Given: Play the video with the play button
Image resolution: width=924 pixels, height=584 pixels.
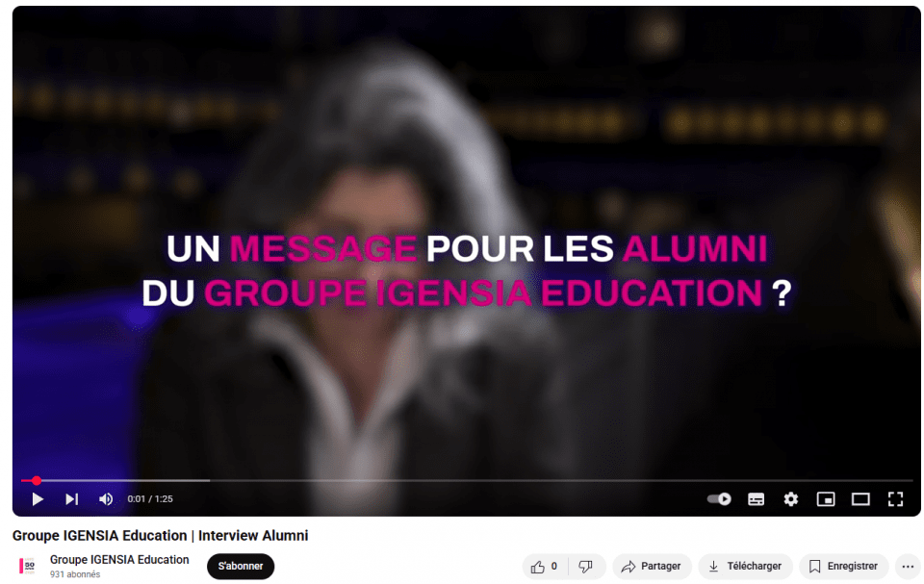Looking at the screenshot, I should (38, 499).
